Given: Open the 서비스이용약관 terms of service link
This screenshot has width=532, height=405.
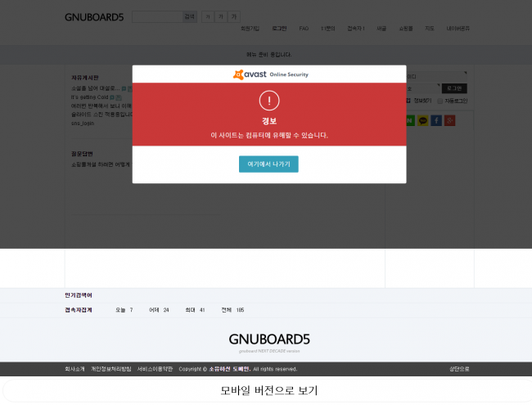Looking at the screenshot, I should (x=155, y=369).
